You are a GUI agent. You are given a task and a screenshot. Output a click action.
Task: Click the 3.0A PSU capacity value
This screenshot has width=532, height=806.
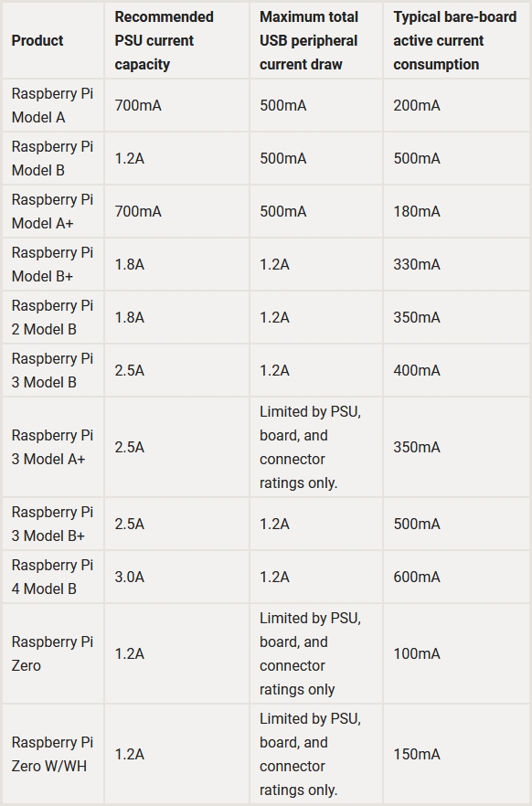pos(130,577)
